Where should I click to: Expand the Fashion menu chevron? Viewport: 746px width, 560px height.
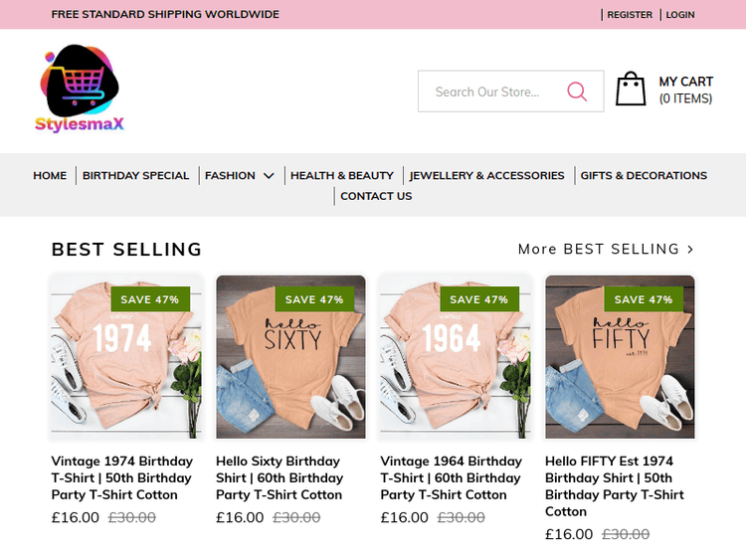pos(269,176)
